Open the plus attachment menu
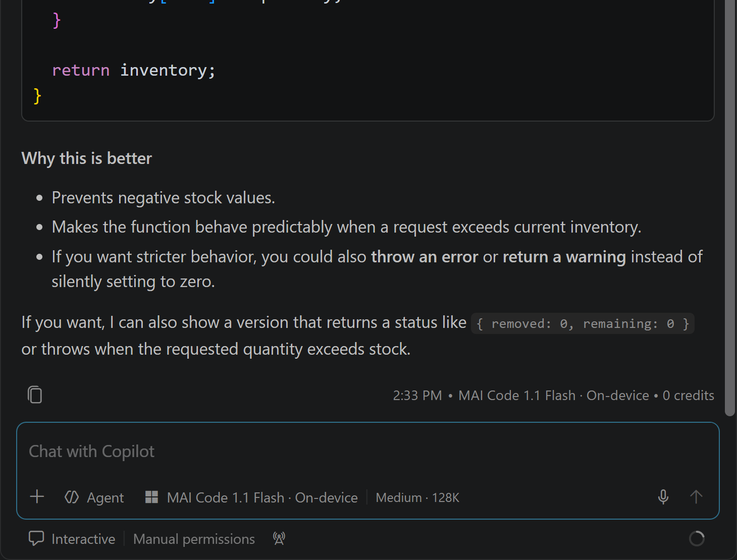Screen dimensions: 737x560 pyautogui.click(x=37, y=497)
